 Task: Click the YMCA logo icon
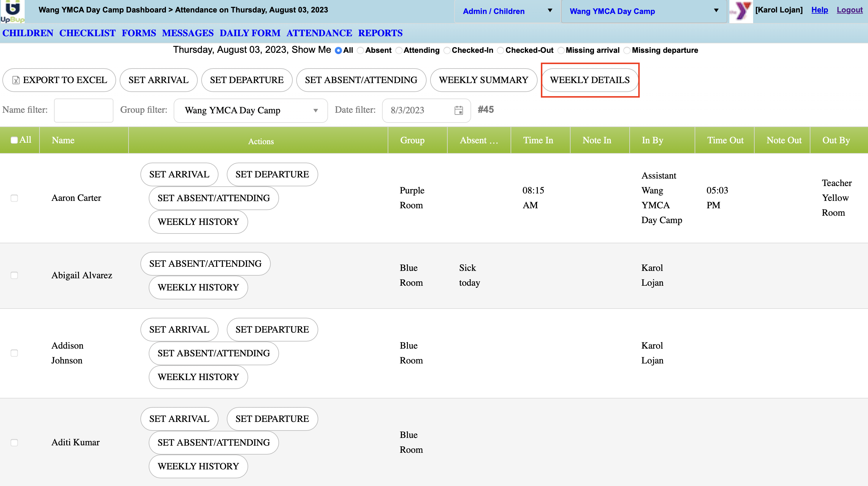tap(741, 11)
